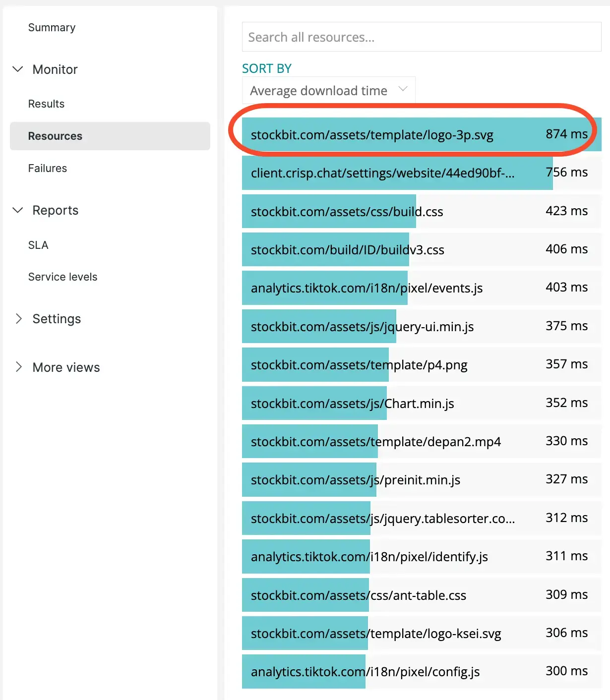Open the SLA report
This screenshot has width=610, height=700.
(x=38, y=245)
